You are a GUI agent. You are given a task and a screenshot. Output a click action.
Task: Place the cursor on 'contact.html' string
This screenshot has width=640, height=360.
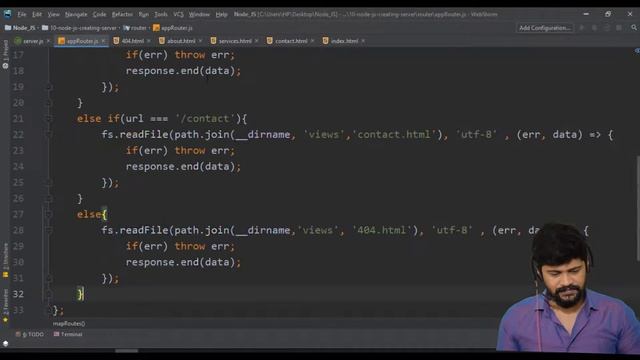coord(393,135)
